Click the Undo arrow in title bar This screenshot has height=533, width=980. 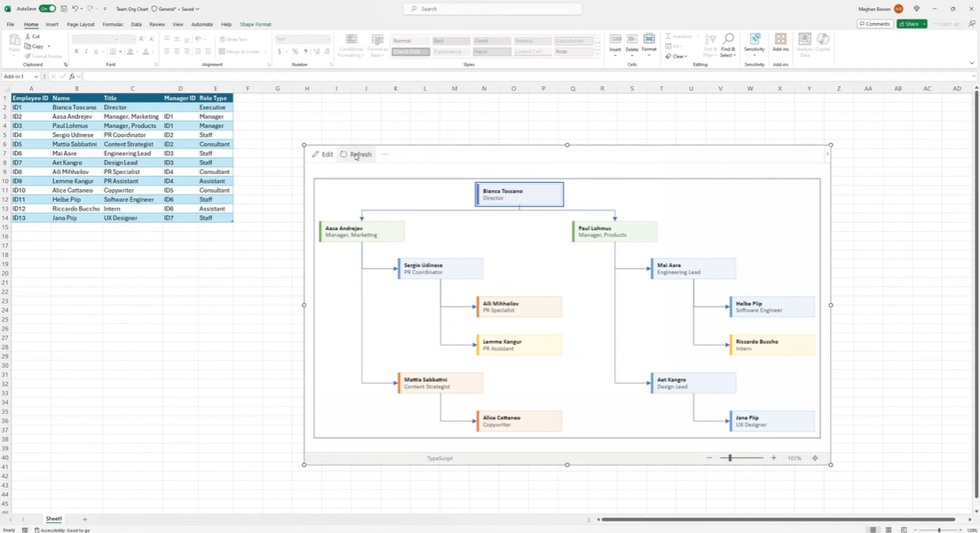coord(76,9)
